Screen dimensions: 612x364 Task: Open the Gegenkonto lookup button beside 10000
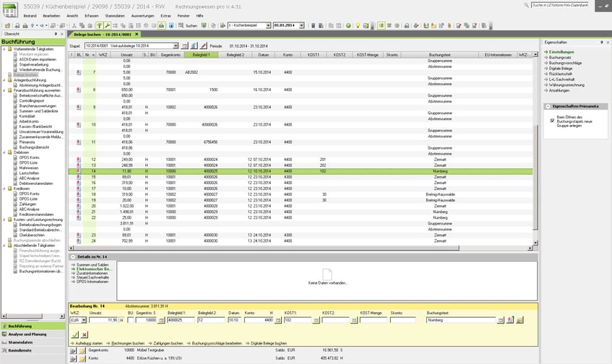coord(161,320)
